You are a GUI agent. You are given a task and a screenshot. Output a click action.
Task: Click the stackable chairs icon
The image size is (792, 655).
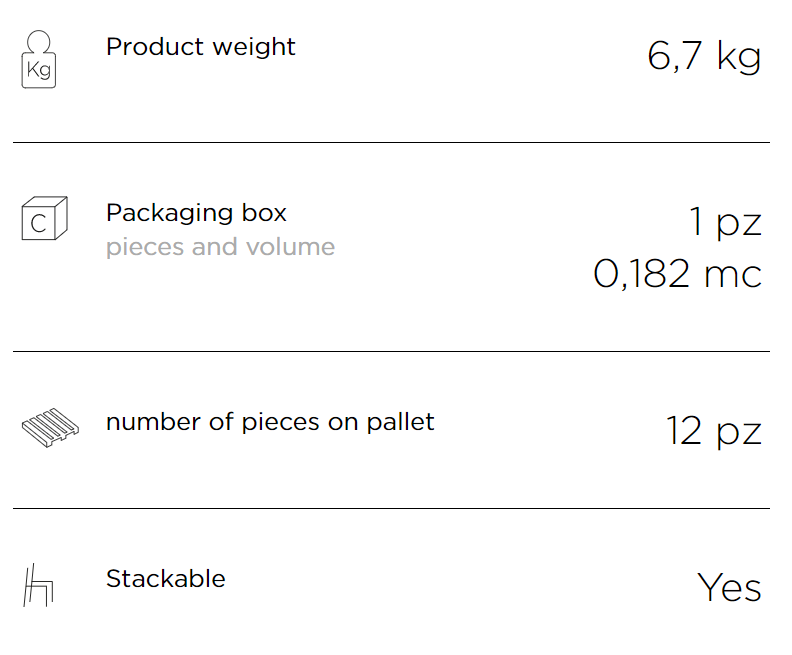(38, 585)
